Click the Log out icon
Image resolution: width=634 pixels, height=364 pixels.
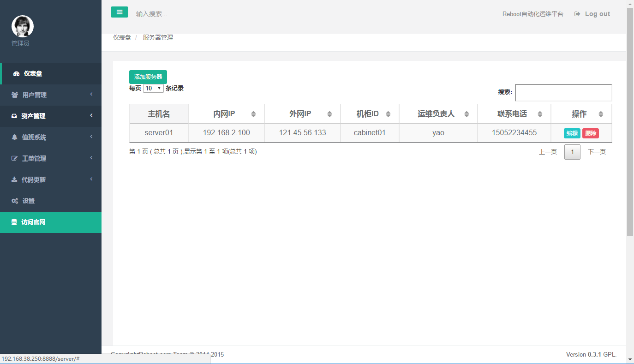(x=577, y=14)
